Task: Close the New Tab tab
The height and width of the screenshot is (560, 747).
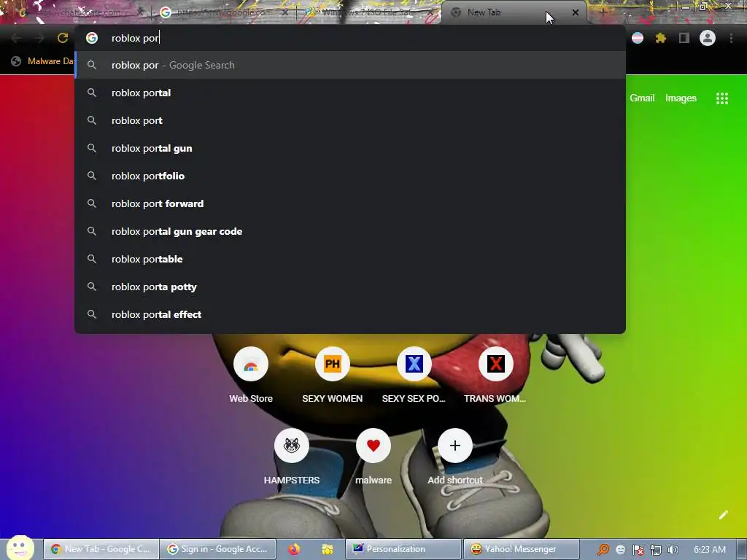Action: point(576,12)
